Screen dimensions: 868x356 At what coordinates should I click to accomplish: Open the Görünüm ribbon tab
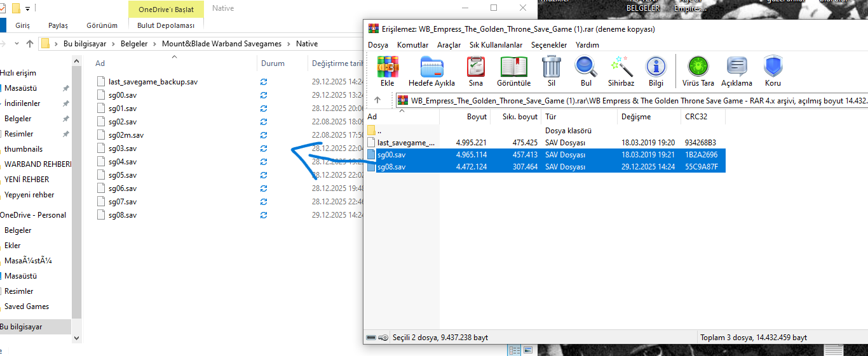pyautogui.click(x=102, y=25)
